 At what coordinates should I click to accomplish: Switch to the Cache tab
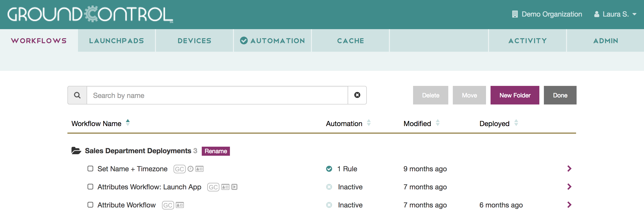(350, 41)
